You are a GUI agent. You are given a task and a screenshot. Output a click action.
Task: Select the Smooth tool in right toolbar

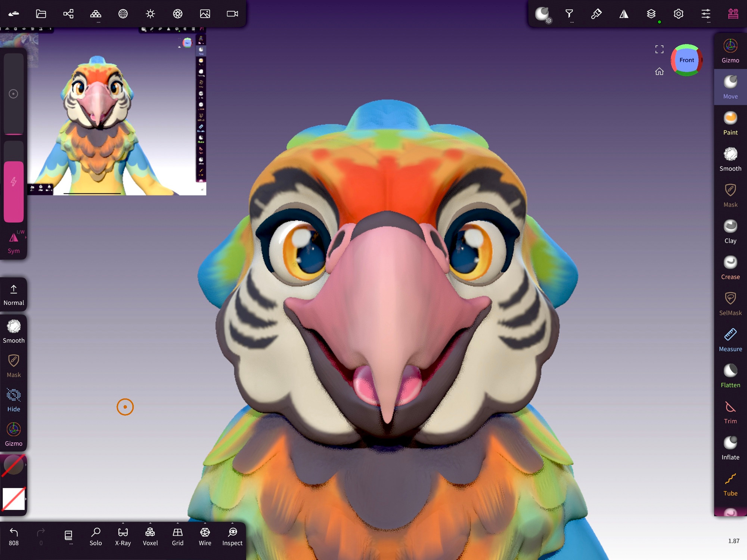click(730, 160)
